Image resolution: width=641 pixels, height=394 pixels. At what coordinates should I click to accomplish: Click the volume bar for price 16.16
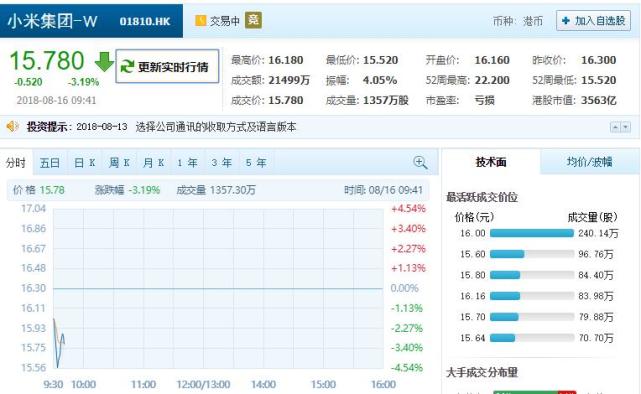pyautogui.click(x=532, y=296)
